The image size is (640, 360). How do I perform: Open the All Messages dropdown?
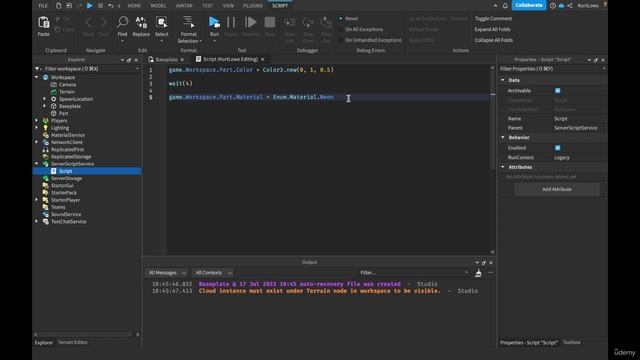(167, 273)
